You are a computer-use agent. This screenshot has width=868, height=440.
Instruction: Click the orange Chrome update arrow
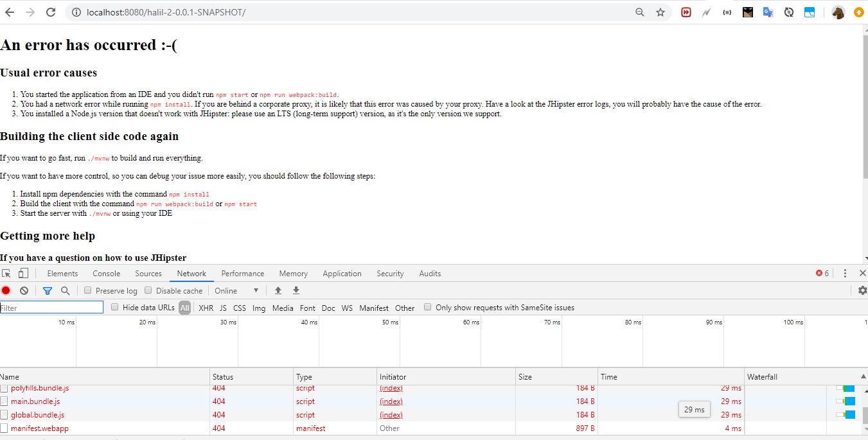[859, 12]
